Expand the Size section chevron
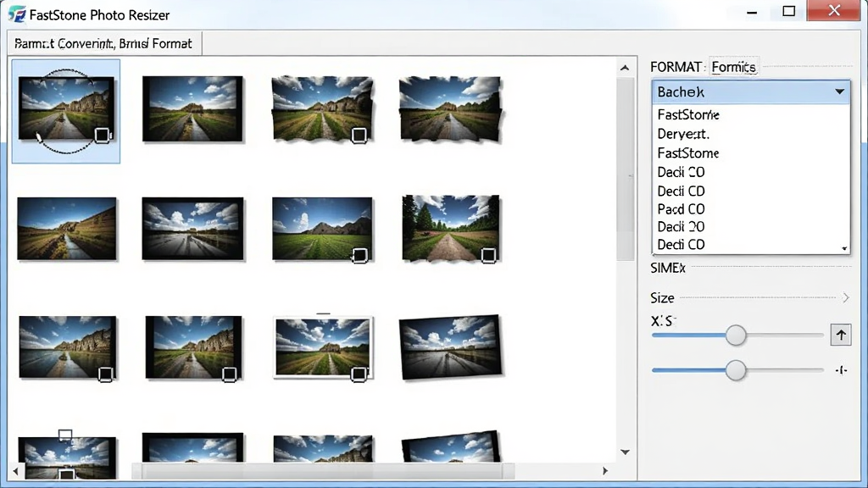This screenshot has height=488, width=868. [845, 297]
